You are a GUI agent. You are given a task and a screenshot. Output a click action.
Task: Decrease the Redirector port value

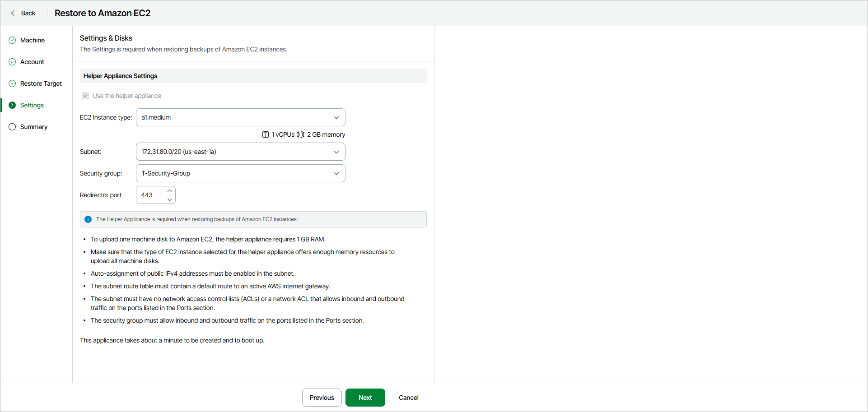click(x=170, y=199)
